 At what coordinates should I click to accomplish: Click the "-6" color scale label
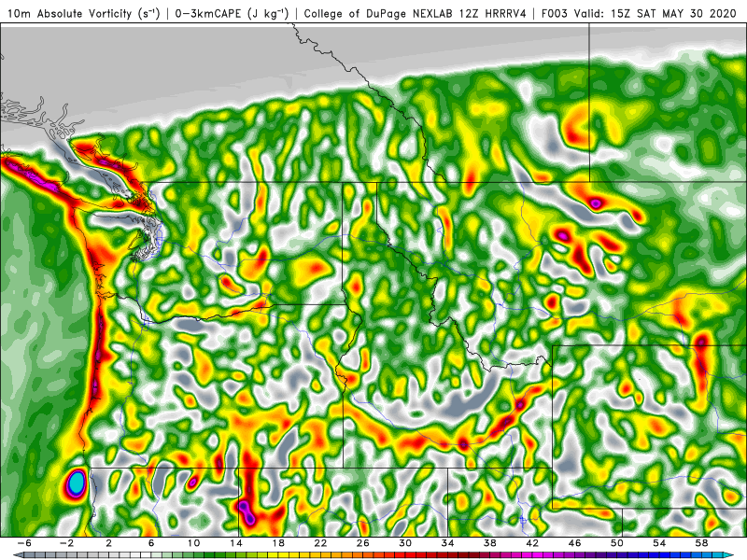coord(24,543)
